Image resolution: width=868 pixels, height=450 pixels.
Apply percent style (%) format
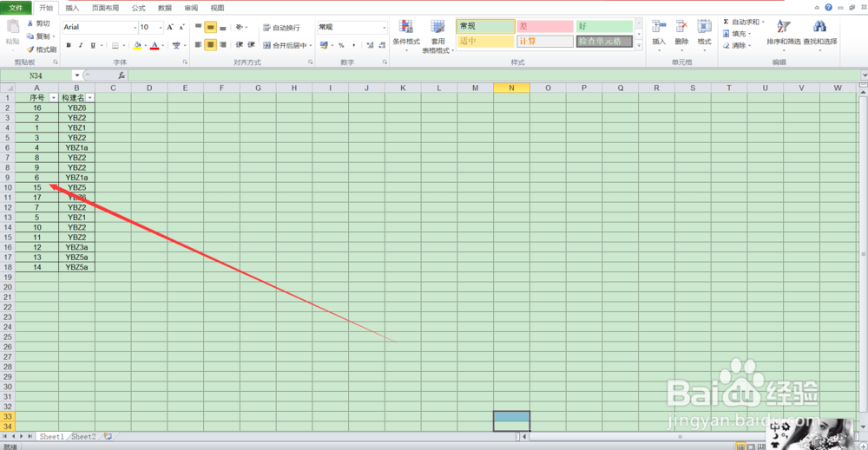341,45
